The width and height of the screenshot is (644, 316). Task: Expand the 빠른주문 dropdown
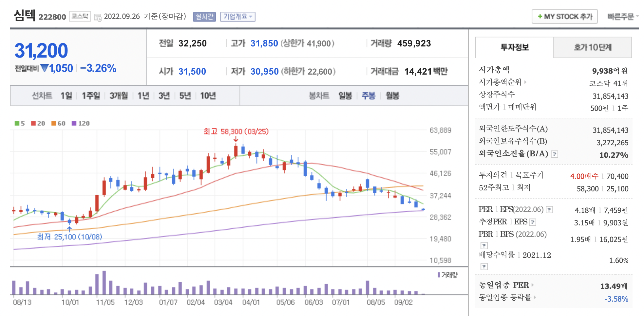coord(623,16)
